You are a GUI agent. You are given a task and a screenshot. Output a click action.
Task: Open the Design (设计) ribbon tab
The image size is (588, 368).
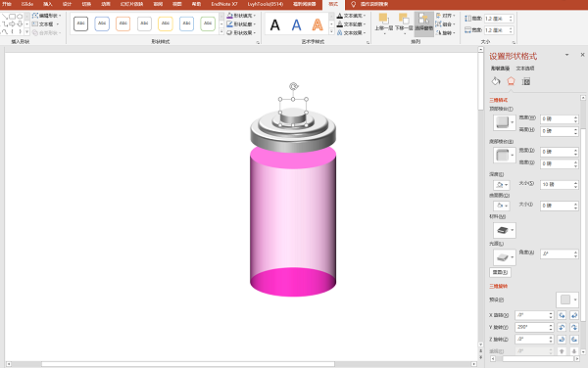click(x=67, y=4)
